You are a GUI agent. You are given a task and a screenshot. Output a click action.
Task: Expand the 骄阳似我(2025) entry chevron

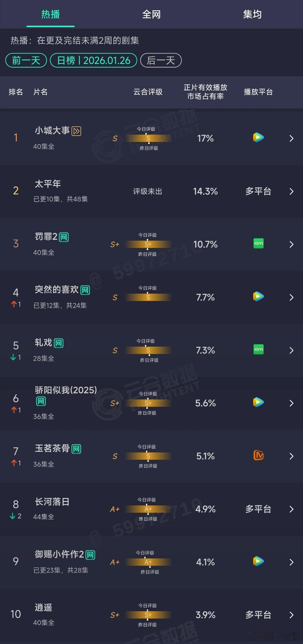(291, 403)
